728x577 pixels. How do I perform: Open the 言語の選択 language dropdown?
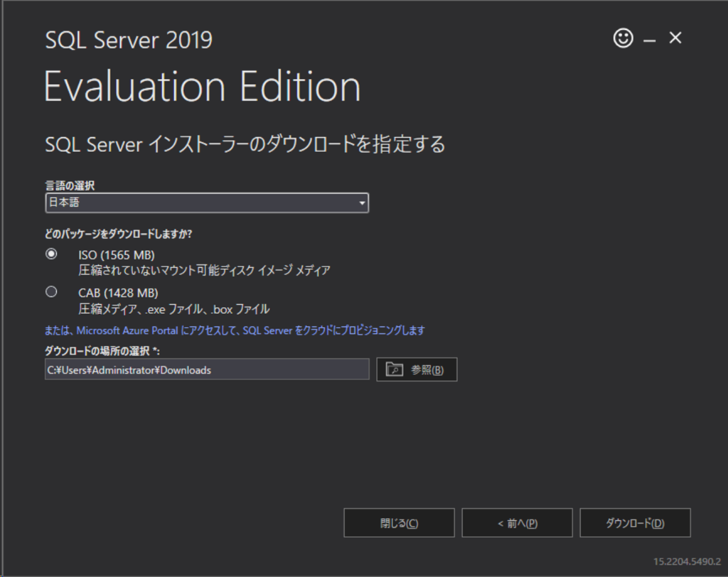[207, 203]
